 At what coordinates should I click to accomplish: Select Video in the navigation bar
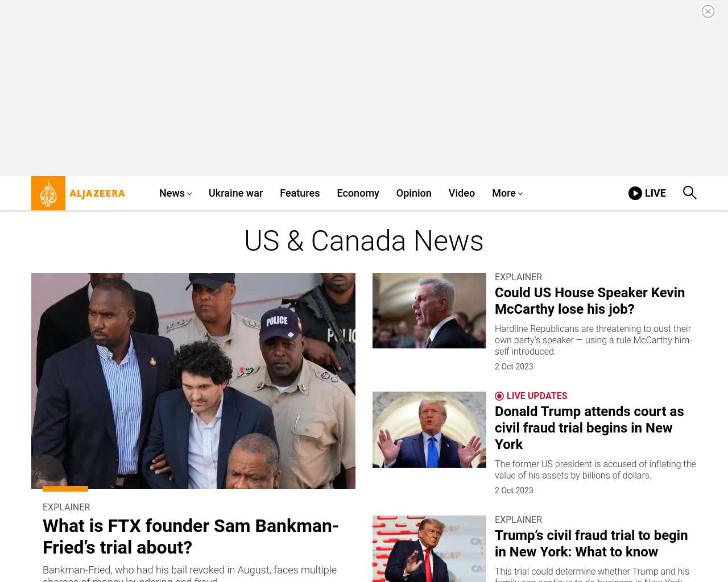point(461,193)
